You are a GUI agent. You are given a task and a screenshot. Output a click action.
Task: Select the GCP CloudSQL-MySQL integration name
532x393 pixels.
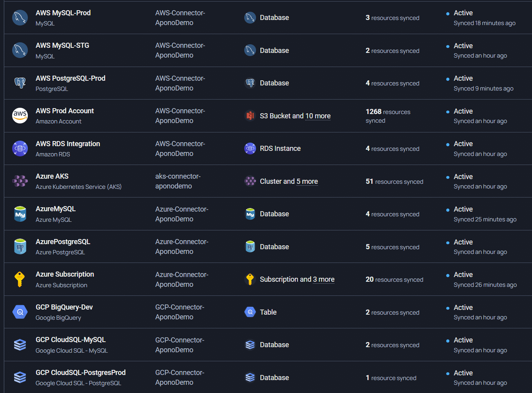tap(71, 340)
